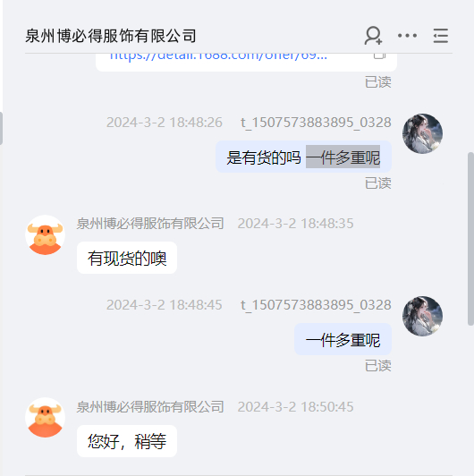Click the 您好，稍等 message bubble

(x=127, y=441)
